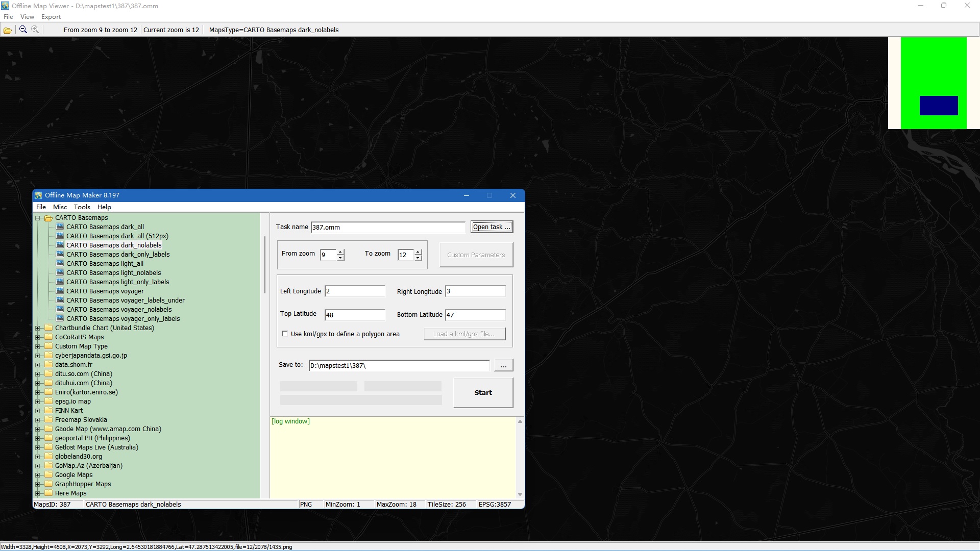This screenshot has width=980, height=551.
Task: Enable kml/gpx polygon area definition
Action: (x=285, y=334)
